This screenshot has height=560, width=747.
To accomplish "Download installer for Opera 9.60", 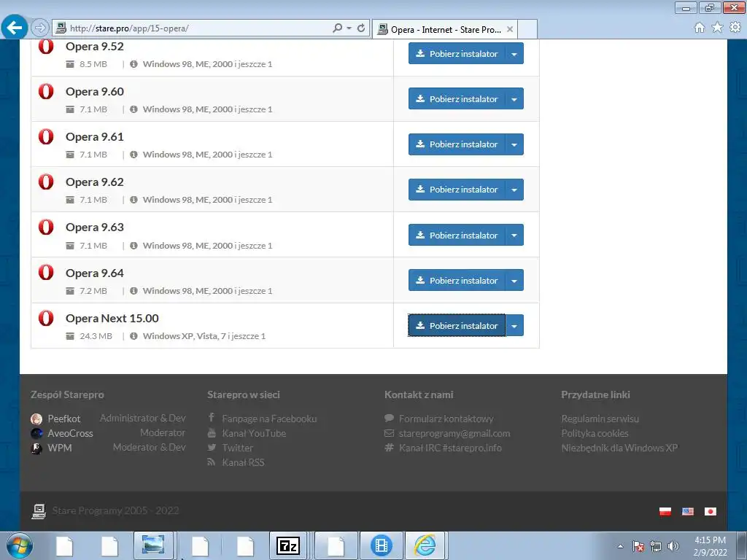I will coord(457,98).
